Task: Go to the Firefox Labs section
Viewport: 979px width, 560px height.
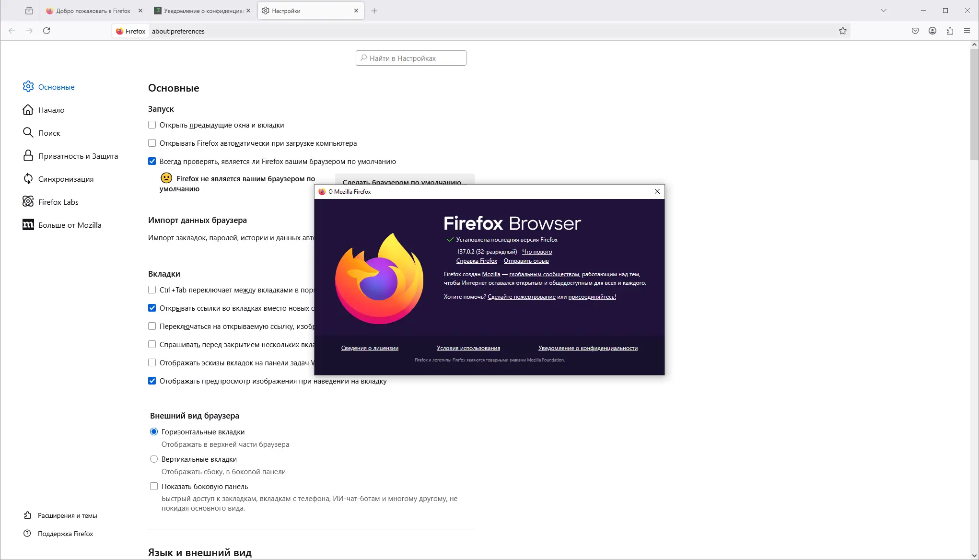Action: point(58,202)
